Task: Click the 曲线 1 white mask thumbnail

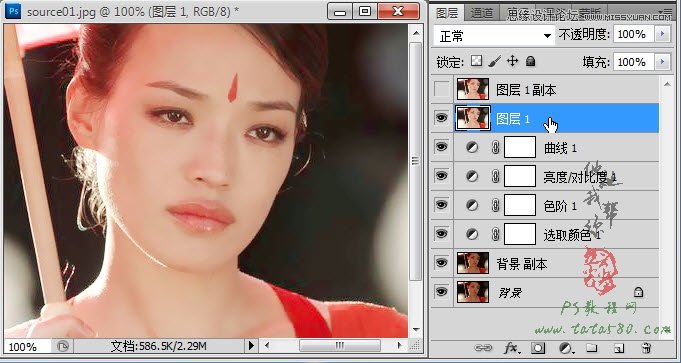Action: pyautogui.click(x=520, y=148)
